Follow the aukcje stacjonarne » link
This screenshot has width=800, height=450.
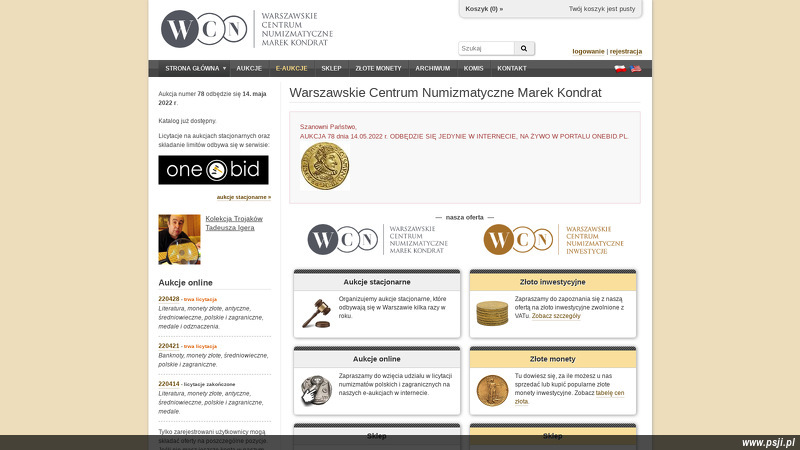point(244,197)
